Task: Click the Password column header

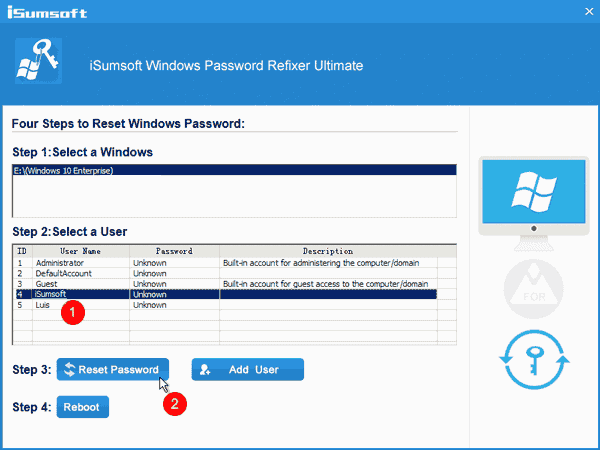Action: pyautogui.click(x=174, y=251)
